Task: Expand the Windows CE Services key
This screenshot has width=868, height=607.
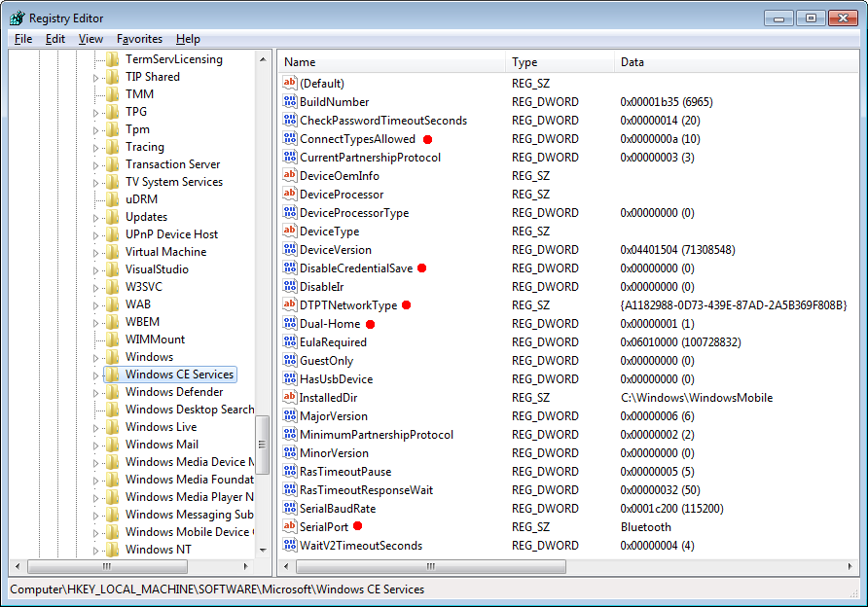Action: [x=95, y=375]
